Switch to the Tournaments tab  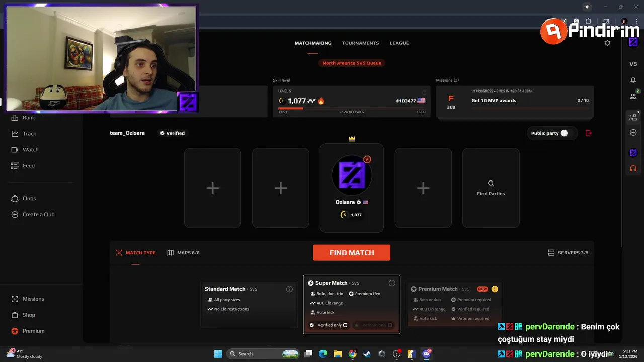361,43
